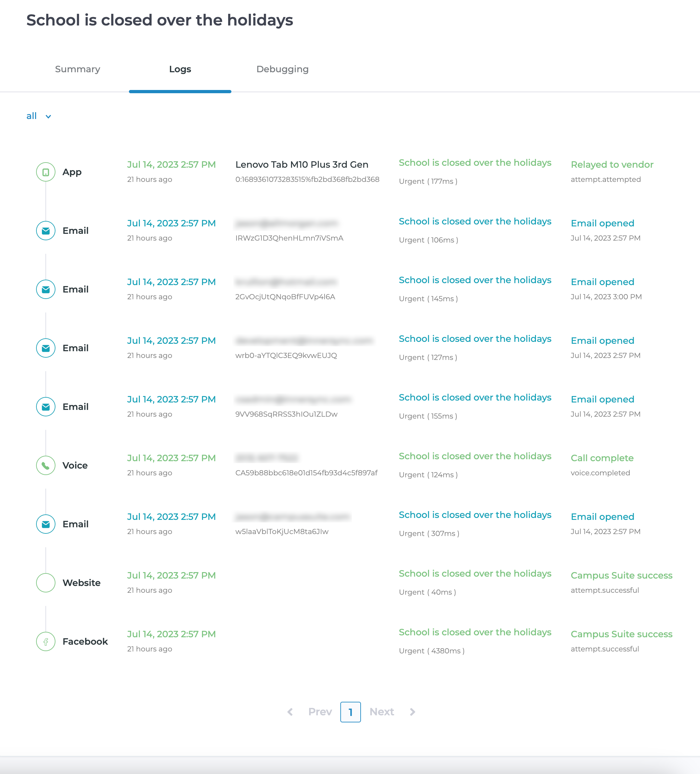Select page 1 in pagination
Screen dimensions: 700x774
click(x=350, y=712)
